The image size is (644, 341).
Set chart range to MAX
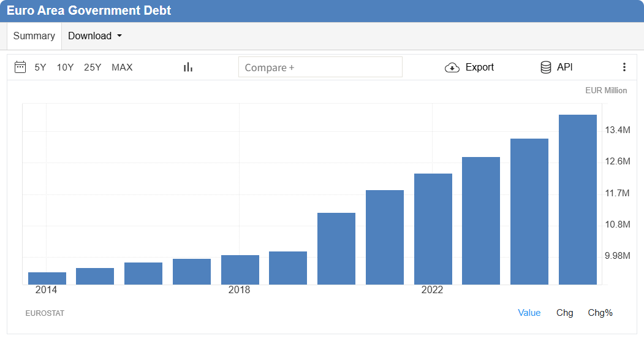(x=122, y=67)
